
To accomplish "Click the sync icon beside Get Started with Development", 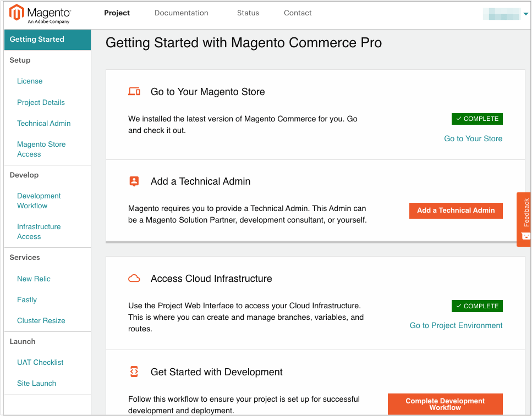I will coord(134,371).
